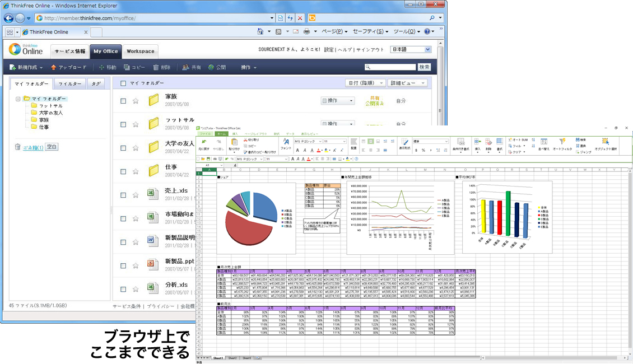Star the 売上.xls file
The image size is (633, 364).
pyautogui.click(x=136, y=195)
